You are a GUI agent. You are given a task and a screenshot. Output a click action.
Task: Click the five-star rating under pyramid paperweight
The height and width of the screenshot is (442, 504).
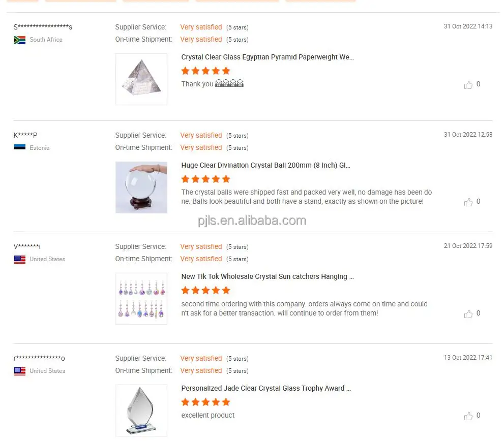[205, 71]
